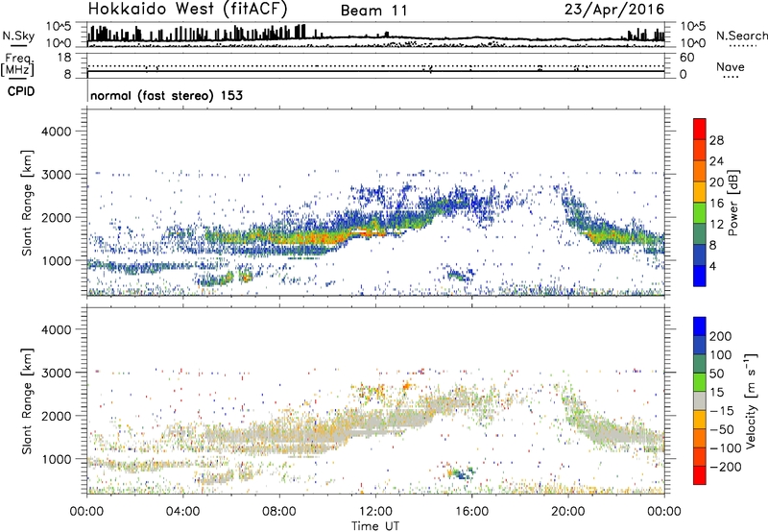
Task: Click the Nave tick value "60"
Action: click(686, 58)
